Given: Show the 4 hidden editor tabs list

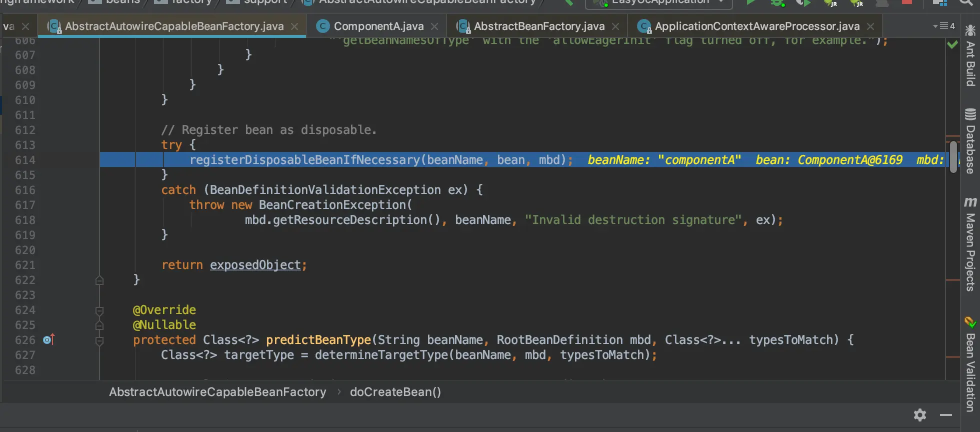Looking at the screenshot, I should coord(944,26).
